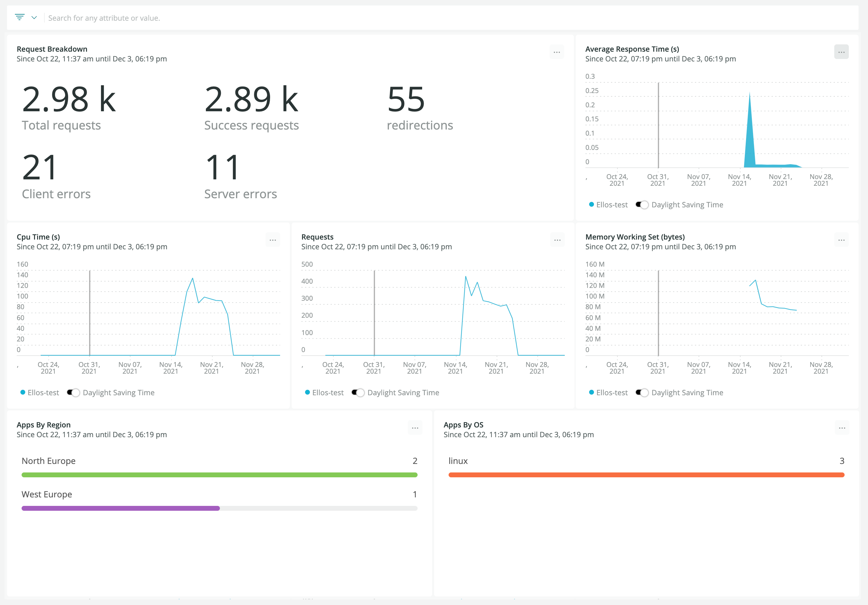Open Apps By Region widget ellipsis menu
This screenshot has width=868, height=605.
(x=415, y=428)
